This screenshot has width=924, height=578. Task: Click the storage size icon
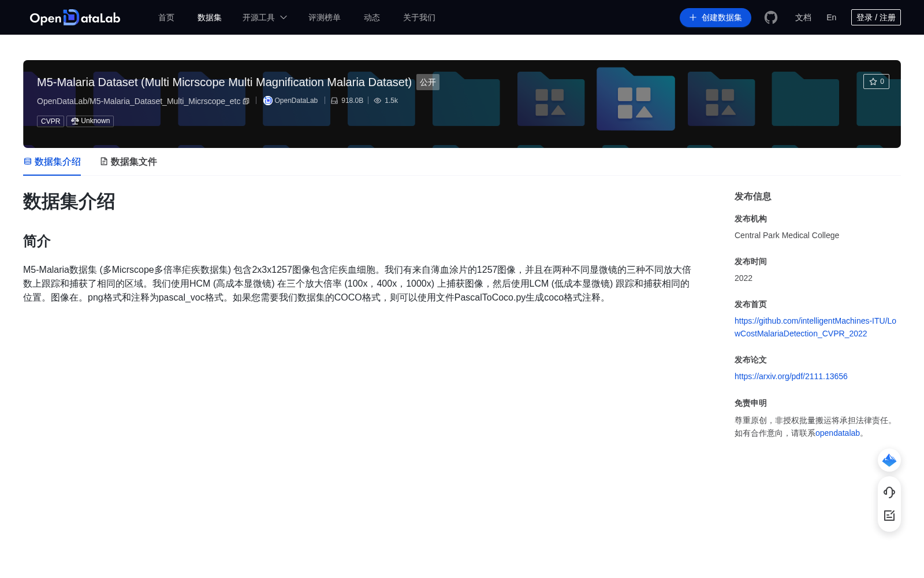pyautogui.click(x=334, y=101)
